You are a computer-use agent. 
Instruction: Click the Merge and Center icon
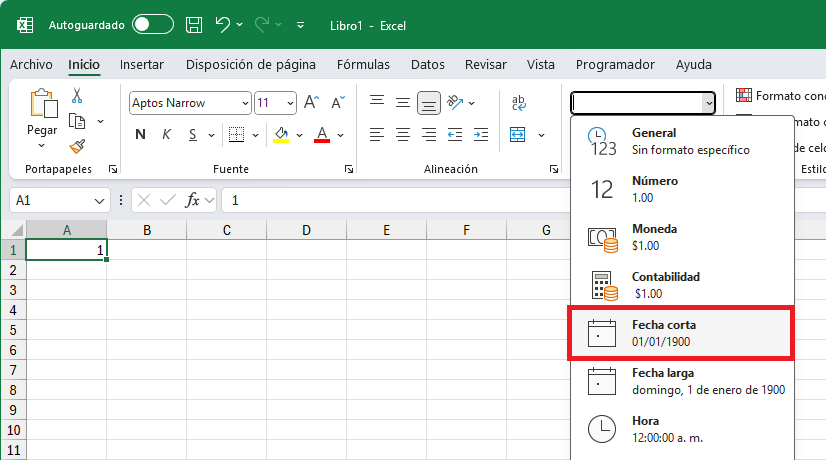point(518,134)
